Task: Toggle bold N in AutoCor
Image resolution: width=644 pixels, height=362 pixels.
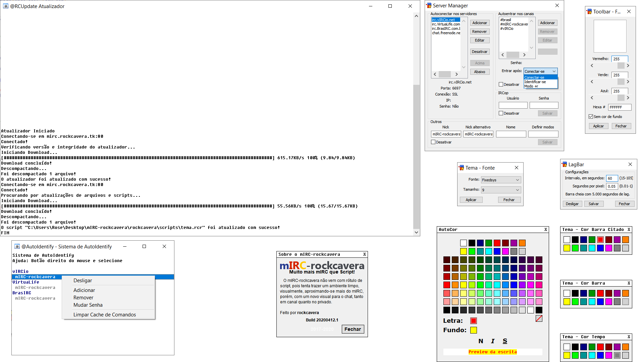Action: (481, 341)
